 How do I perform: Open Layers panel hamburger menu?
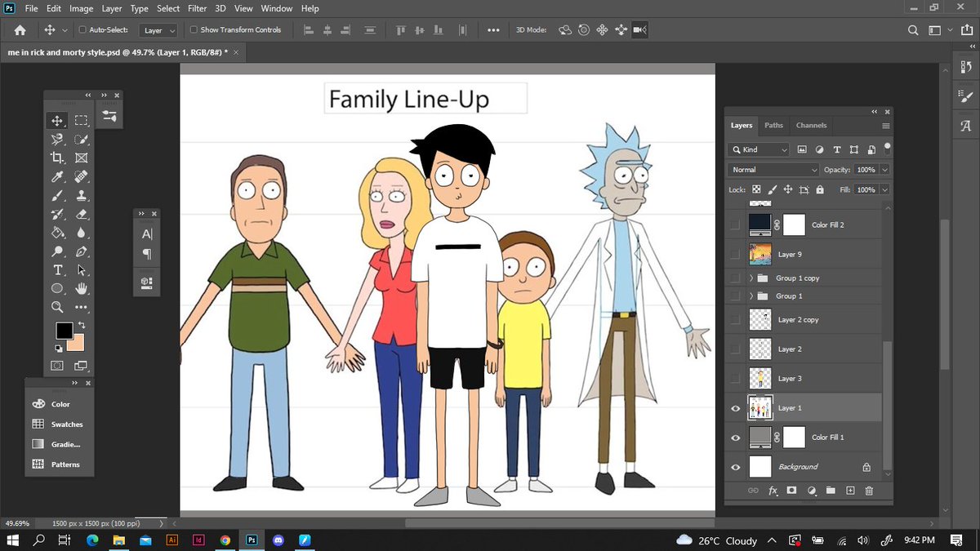point(886,126)
